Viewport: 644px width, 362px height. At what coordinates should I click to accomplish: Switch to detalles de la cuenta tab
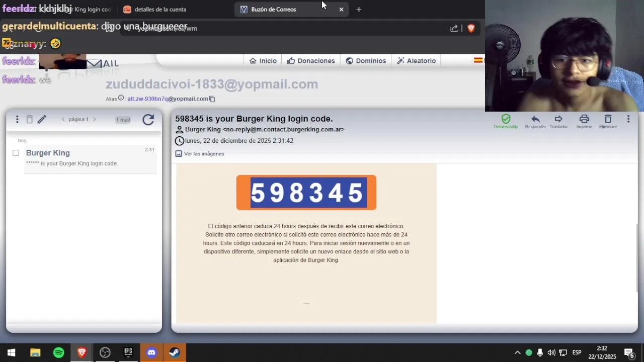[160, 9]
